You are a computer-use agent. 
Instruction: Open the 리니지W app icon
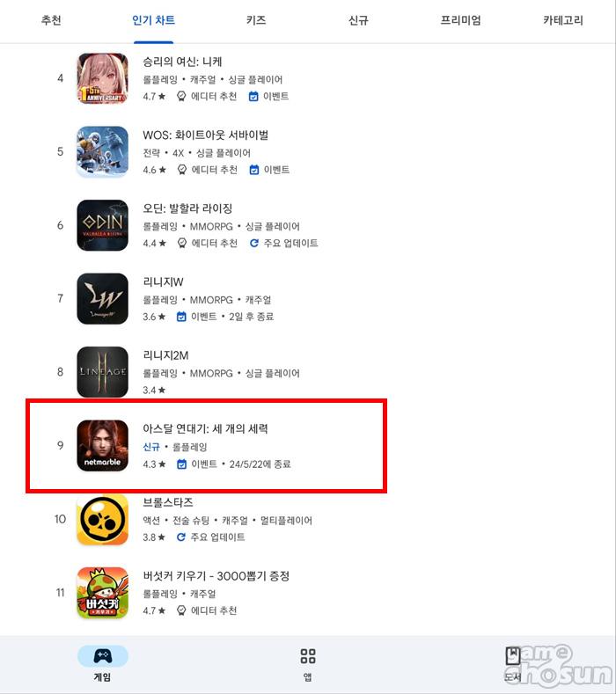(103, 299)
